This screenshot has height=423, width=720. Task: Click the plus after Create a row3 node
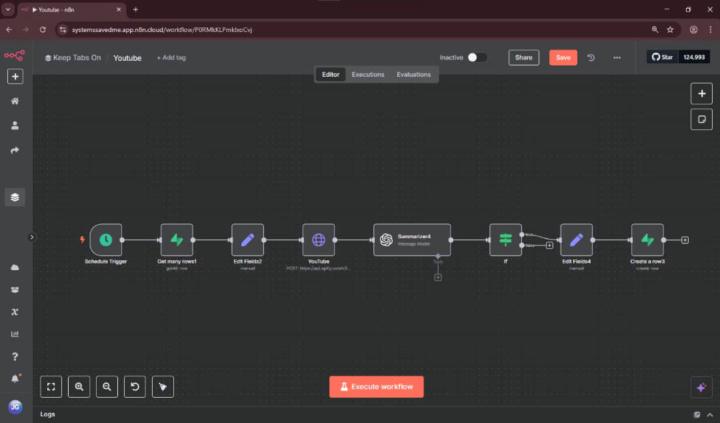pyautogui.click(x=685, y=240)
